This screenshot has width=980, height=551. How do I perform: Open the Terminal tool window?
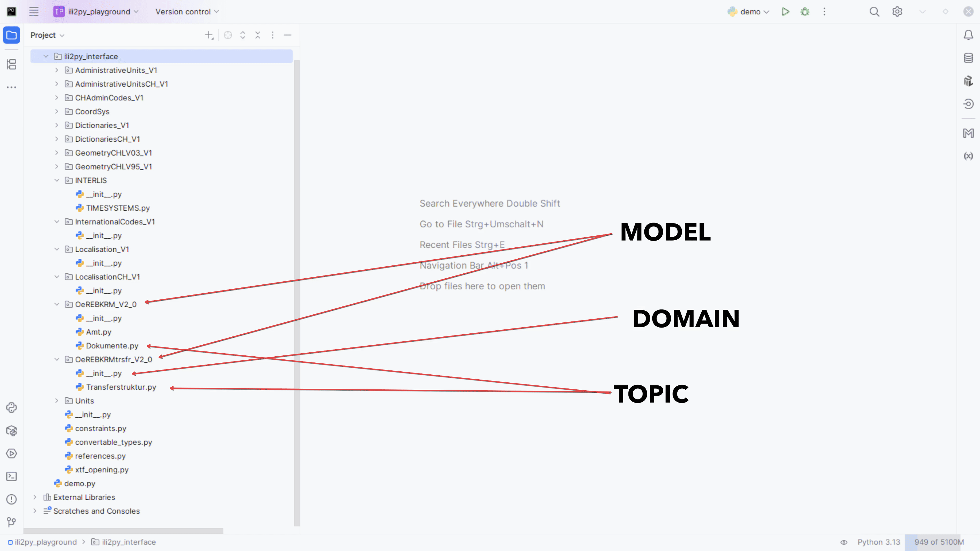point(11,477)
